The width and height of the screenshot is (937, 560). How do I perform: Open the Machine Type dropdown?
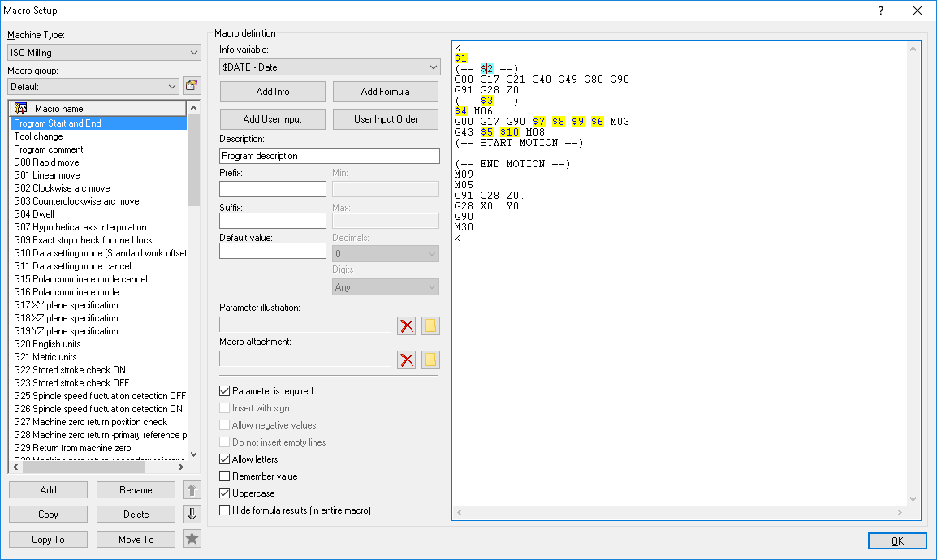point(193,51)
